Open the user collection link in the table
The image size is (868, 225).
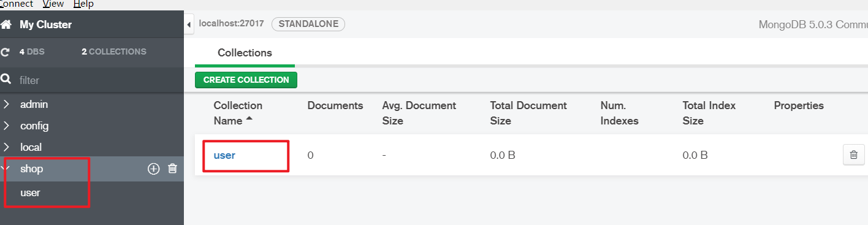224,155
